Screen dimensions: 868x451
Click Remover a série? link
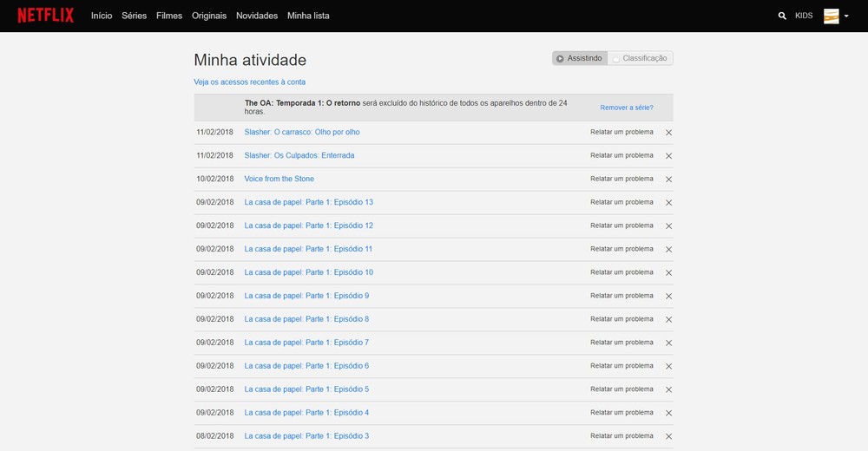click(x=627, y=108)
